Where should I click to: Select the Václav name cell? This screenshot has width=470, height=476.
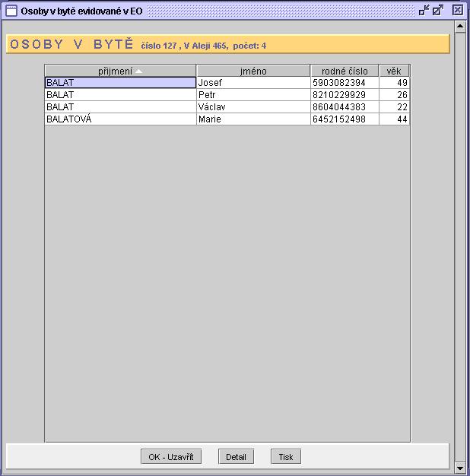253,107
